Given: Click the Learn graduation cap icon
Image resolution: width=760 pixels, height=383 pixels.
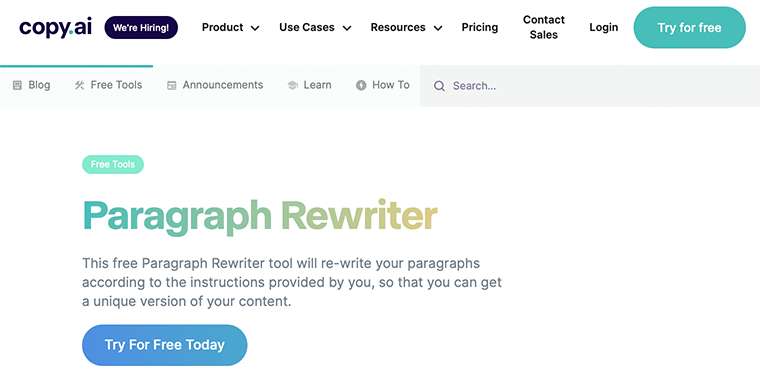Looking at the screenshot, I should point(292,85).
